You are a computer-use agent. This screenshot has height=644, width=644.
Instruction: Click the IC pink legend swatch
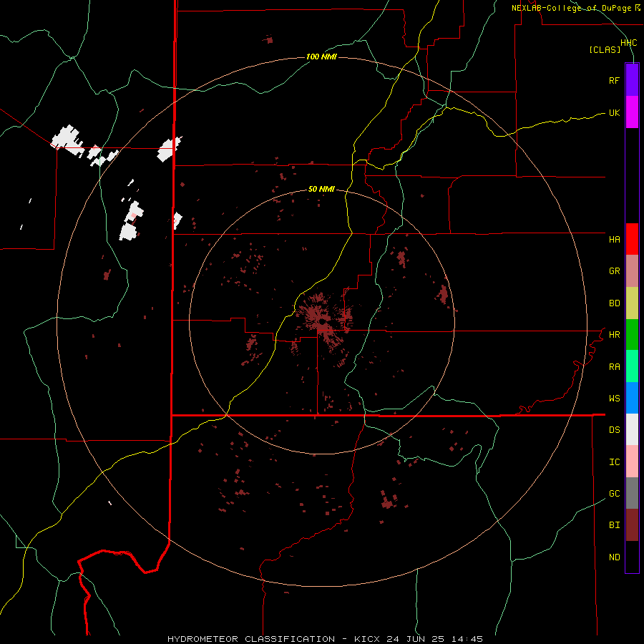[632, 462]
